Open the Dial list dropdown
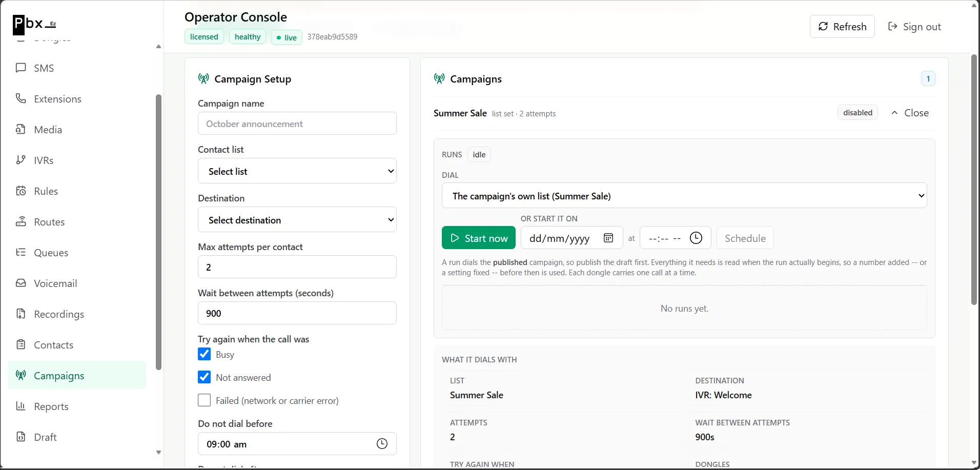The width and height of the screenshot is (980, 470). 684,195
